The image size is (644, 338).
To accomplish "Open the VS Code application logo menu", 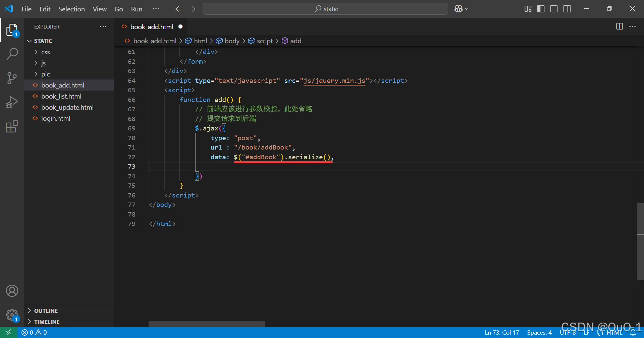I will [x=9, y=9].
